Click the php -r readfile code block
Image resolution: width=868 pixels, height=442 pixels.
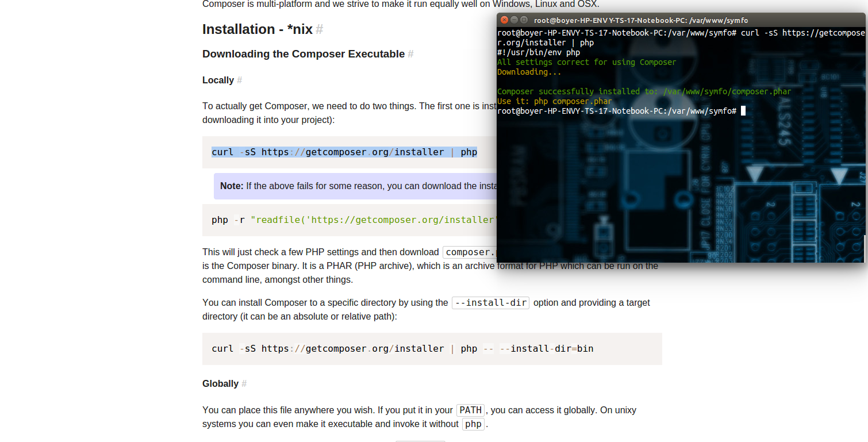coord(349,220)
